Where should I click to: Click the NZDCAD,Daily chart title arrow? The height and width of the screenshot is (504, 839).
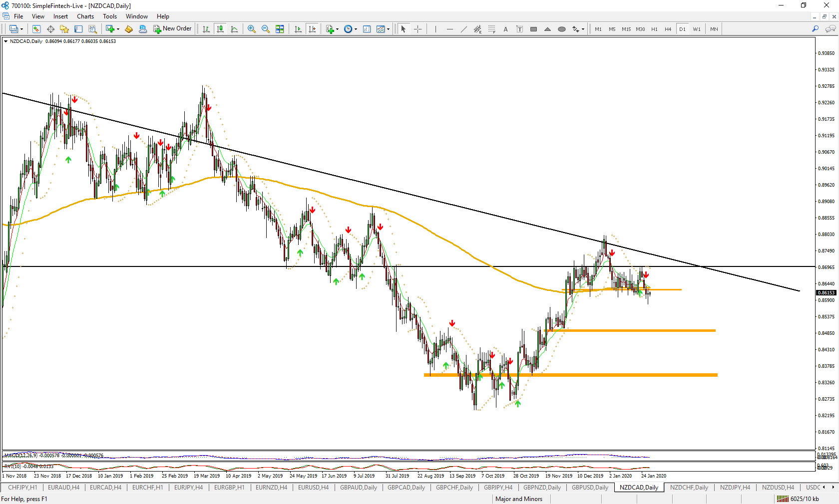5,41
